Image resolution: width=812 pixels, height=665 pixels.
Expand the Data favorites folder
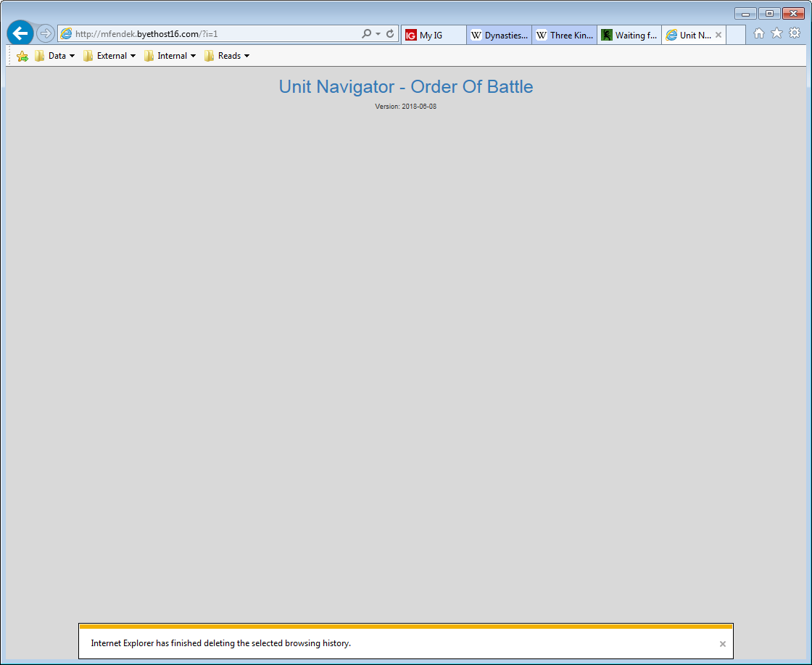tap(55, 56)
